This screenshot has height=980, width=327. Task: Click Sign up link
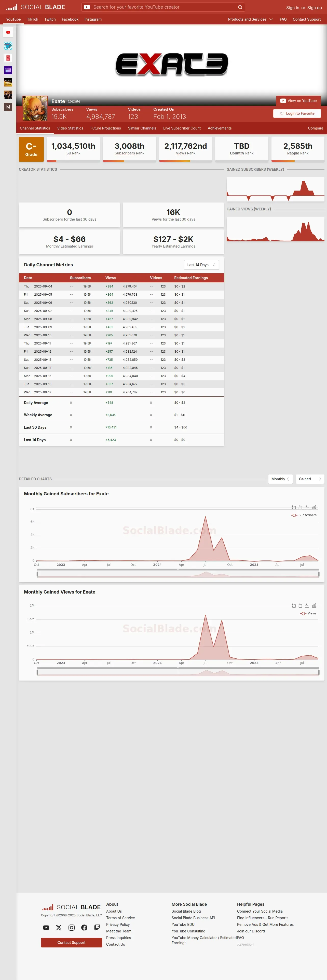315,8
